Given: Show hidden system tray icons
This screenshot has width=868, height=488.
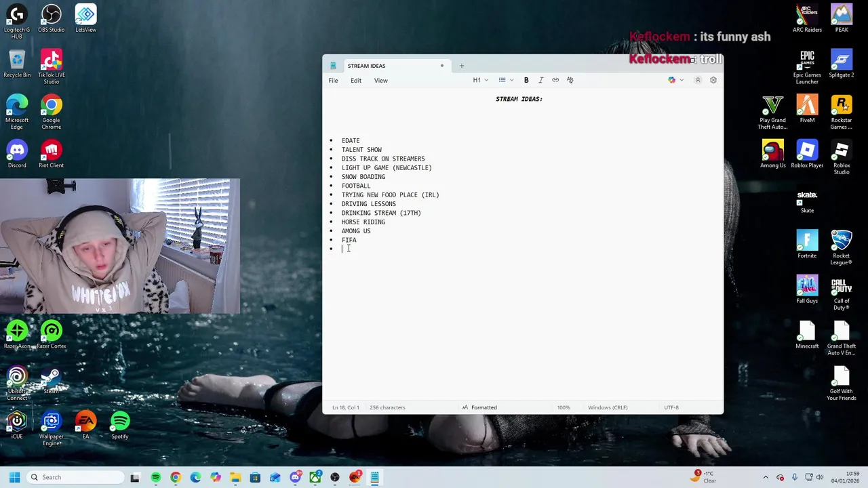Looking at the screenshot, I should (x=766, y=477).
